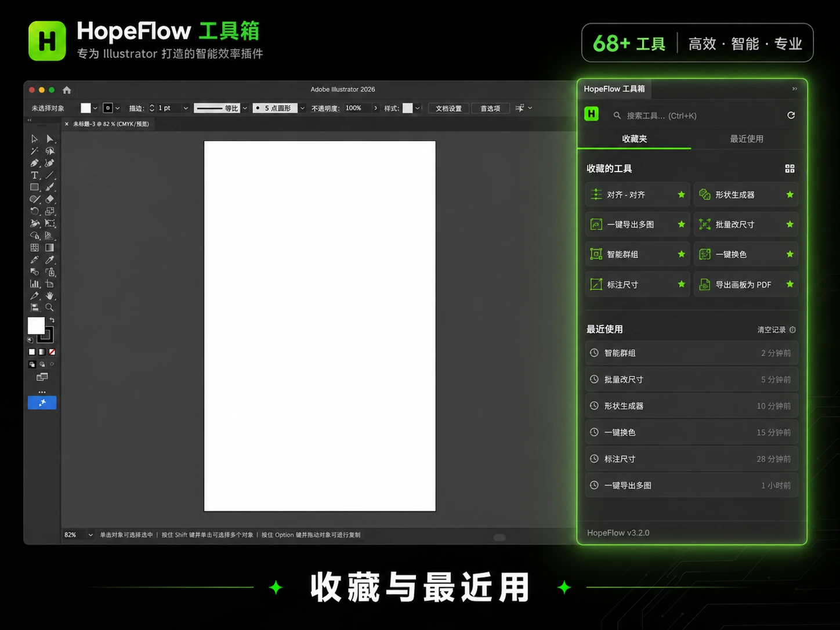Open recent item 一键导出多图 1 小时前
This screenshot has height=630, width=840.
coord(691,485)
